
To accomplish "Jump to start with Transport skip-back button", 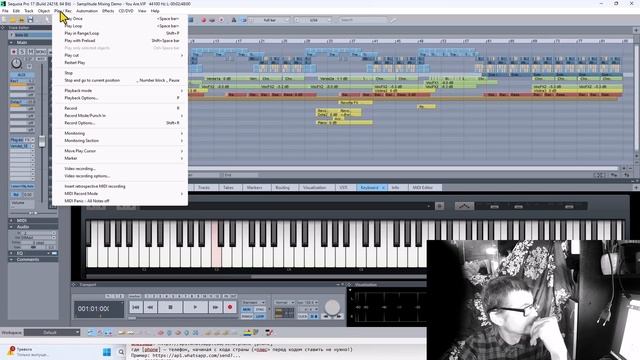I will tap(136, 307).
